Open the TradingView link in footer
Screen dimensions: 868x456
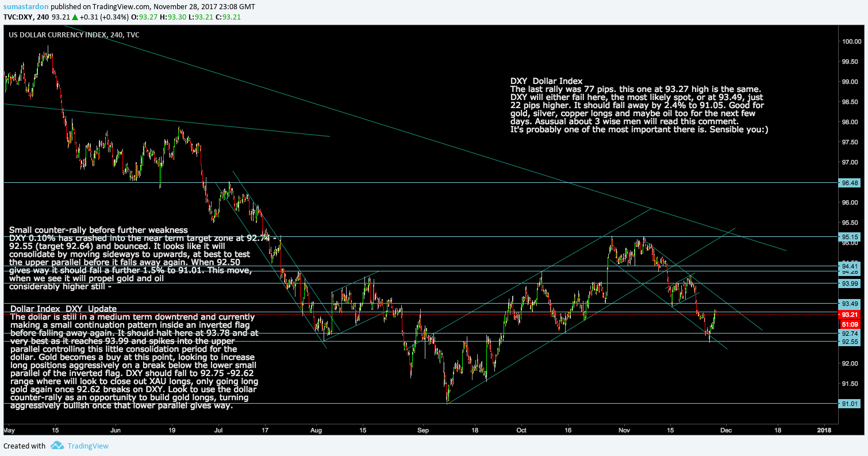[x=87, y=446]
